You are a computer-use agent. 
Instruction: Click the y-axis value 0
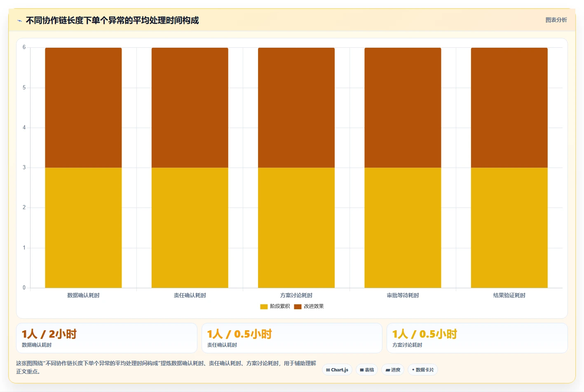point(24,288)
